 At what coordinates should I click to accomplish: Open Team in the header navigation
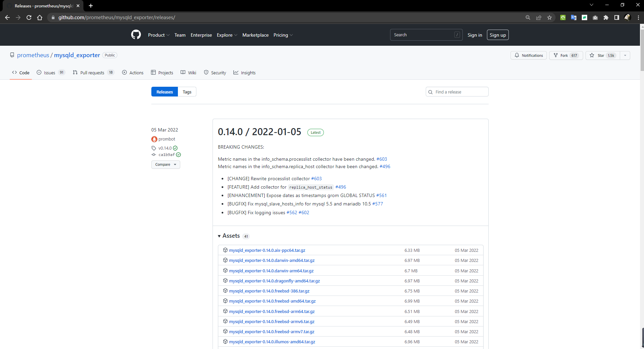point(180,35)
